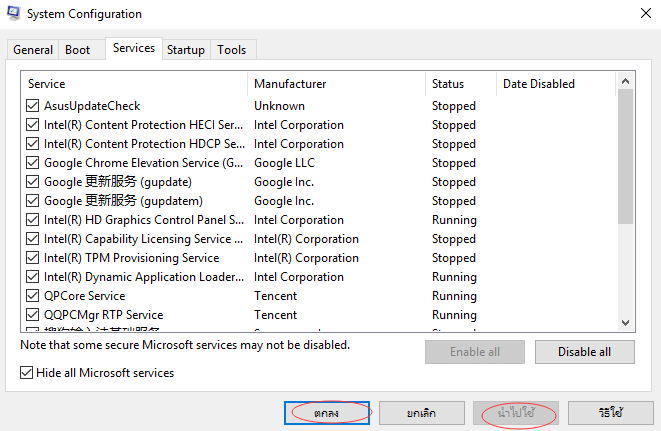Uncheck the QPCore Service checkbox
This screenshot has width=661, height=431.
coord(32,295)
